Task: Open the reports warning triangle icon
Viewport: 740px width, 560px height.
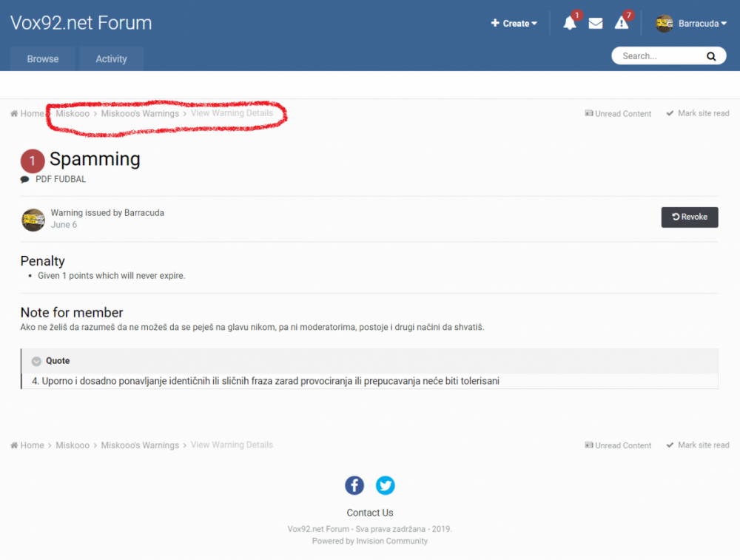Action: (622, 24)
